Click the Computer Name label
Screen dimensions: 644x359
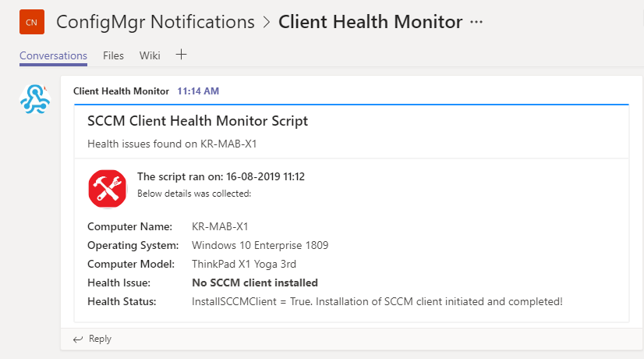[x=129, y=226]
